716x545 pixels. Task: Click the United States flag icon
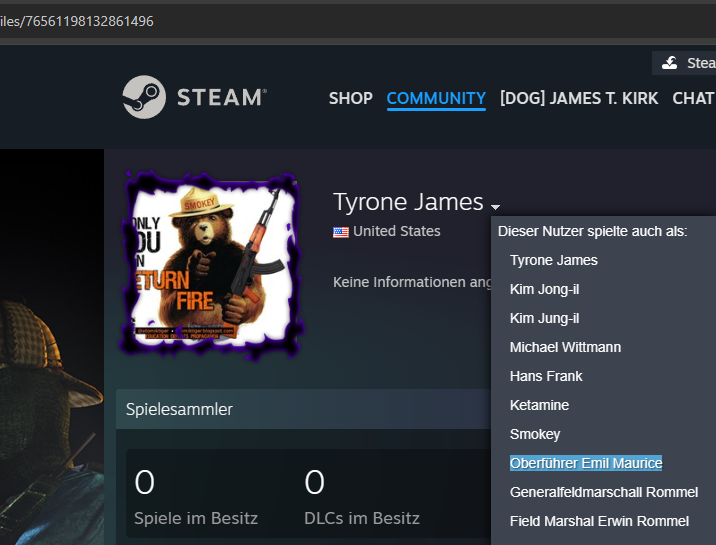click(x=341, y=231)
